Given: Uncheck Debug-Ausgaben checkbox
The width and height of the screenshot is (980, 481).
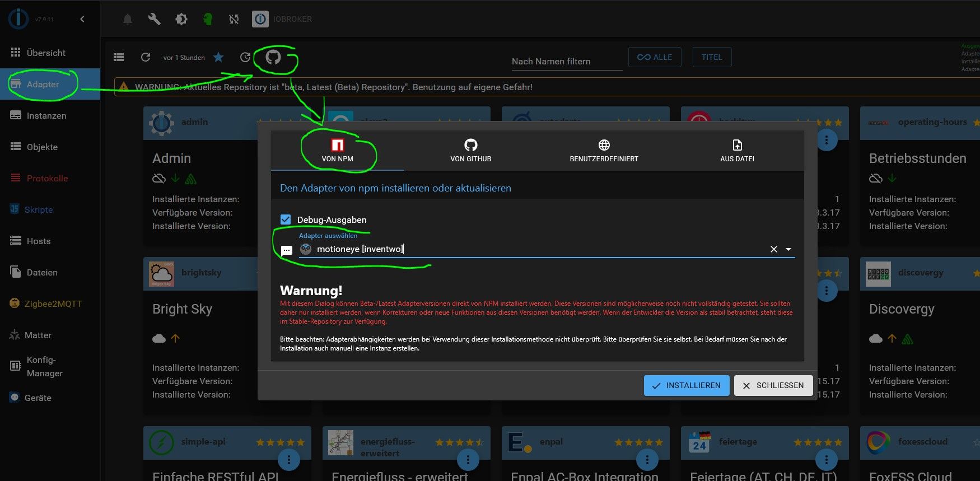Looking at the screenshot, I should (x=286, y=220).
